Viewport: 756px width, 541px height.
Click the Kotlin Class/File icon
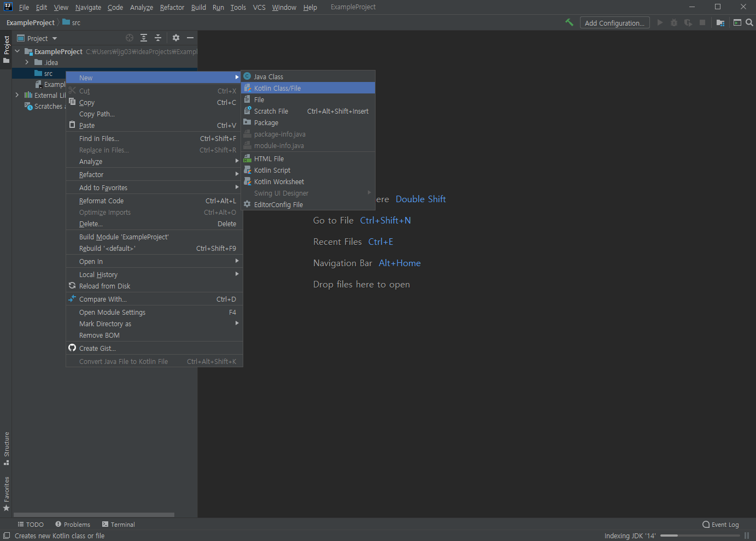tap(247, 88)
